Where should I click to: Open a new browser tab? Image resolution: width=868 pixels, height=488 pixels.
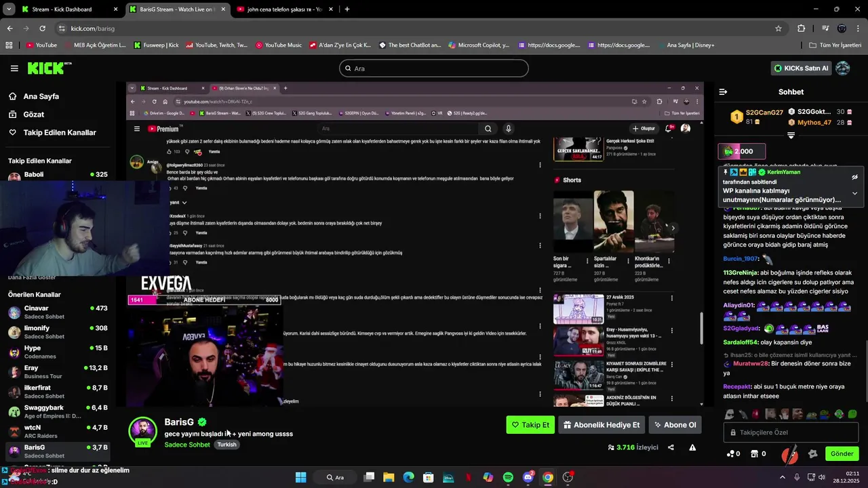[x=347, y=9]
